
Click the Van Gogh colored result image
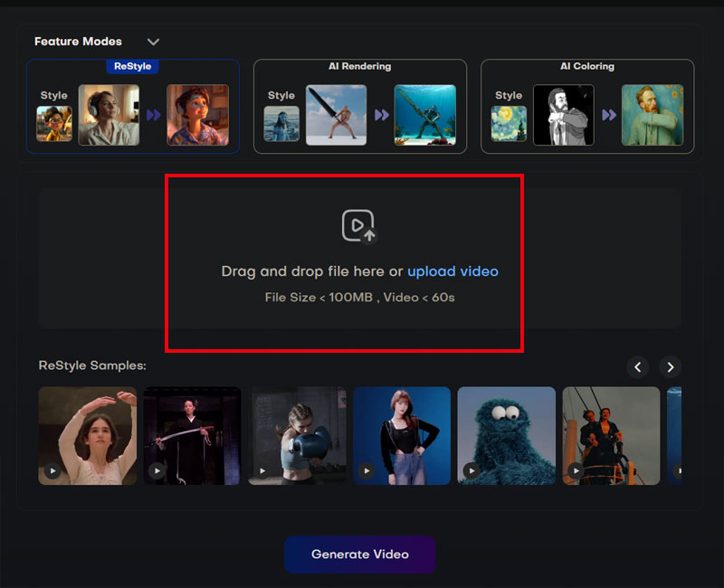[652, 115]
